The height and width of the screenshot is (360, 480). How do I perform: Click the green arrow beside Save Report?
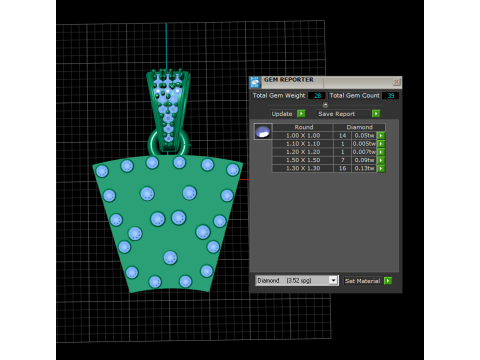coord(376,114)
